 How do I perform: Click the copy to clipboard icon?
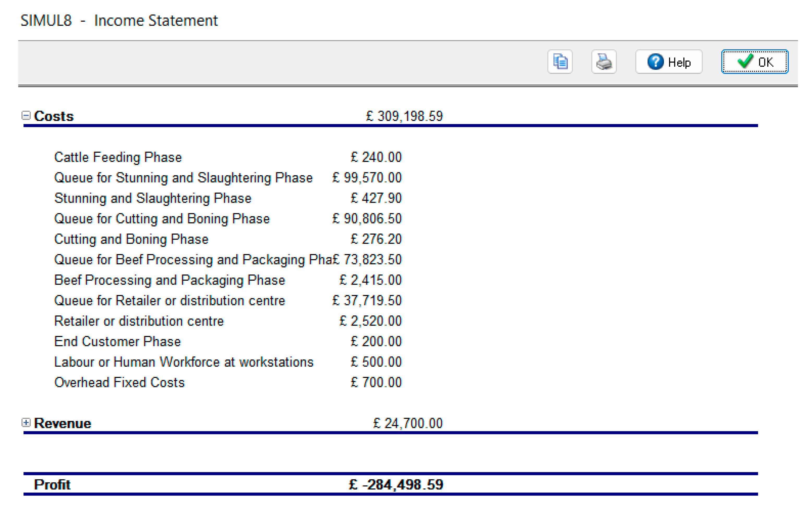pyautogui.click(x=560, y=62)
